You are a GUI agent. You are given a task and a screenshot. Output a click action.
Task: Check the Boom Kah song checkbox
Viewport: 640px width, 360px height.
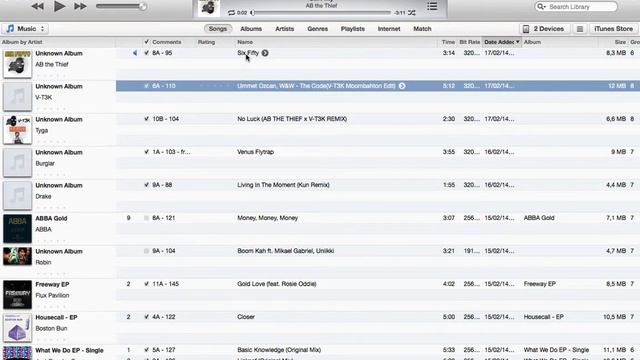pyautogui.click(x=147, y=251)
